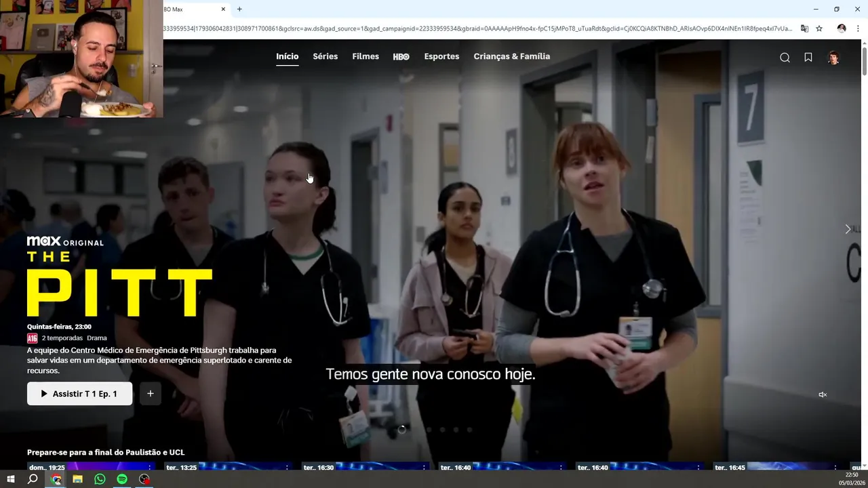Add The Pitt to list with plus
868x488 pixels.
151,394
